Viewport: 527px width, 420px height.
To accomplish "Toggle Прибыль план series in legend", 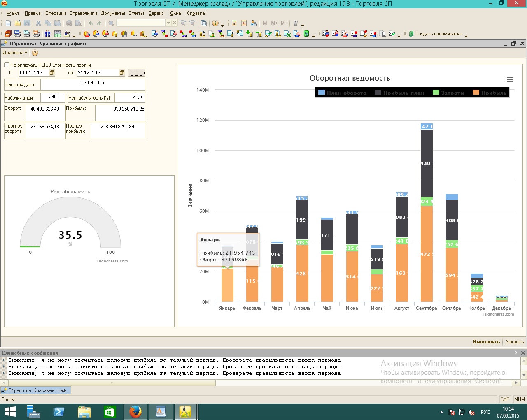I will pyautogui.click(x=399, y=93).
